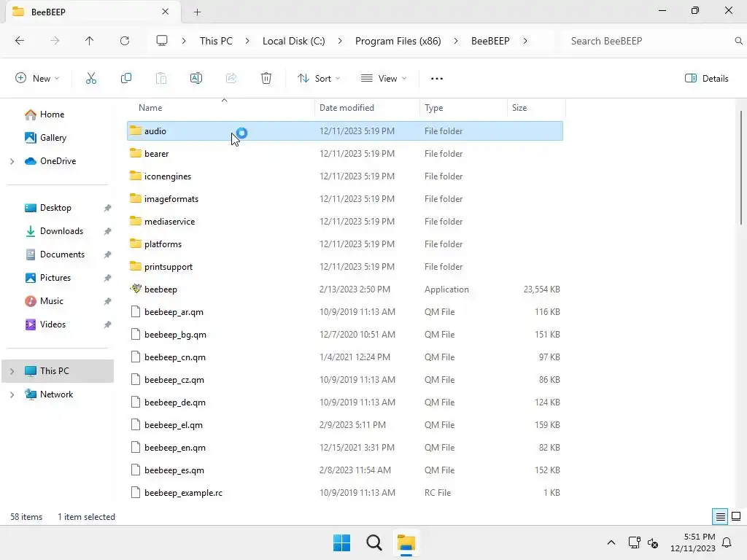Click the muted volume tray icon
747x560 pixels.
click(x=653, y=542)
